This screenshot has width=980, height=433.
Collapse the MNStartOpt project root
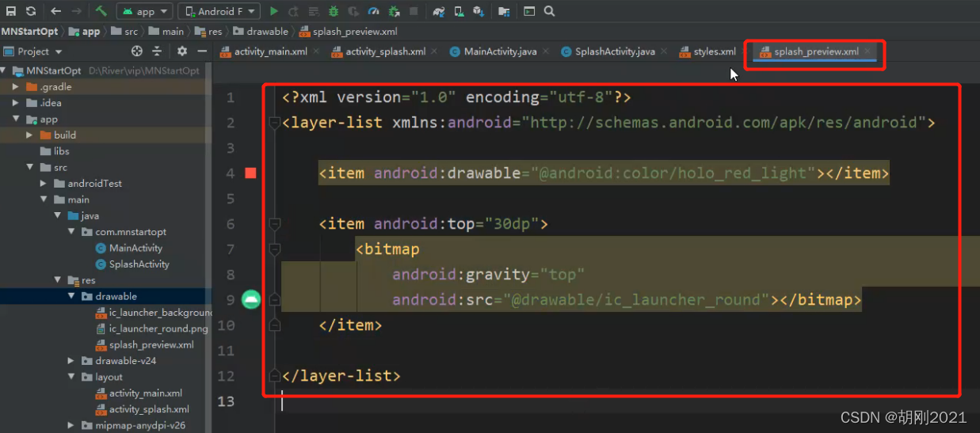pyautogui.click(x=5, y=70)
